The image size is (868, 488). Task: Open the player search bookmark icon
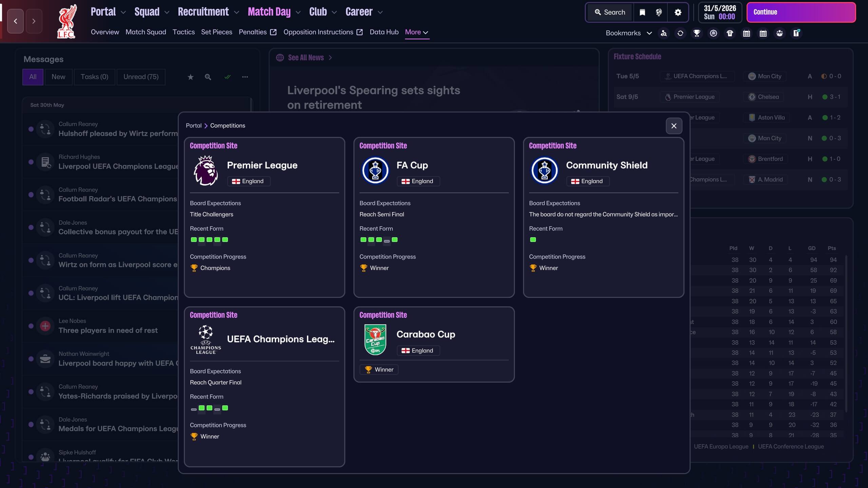(664, 33)
